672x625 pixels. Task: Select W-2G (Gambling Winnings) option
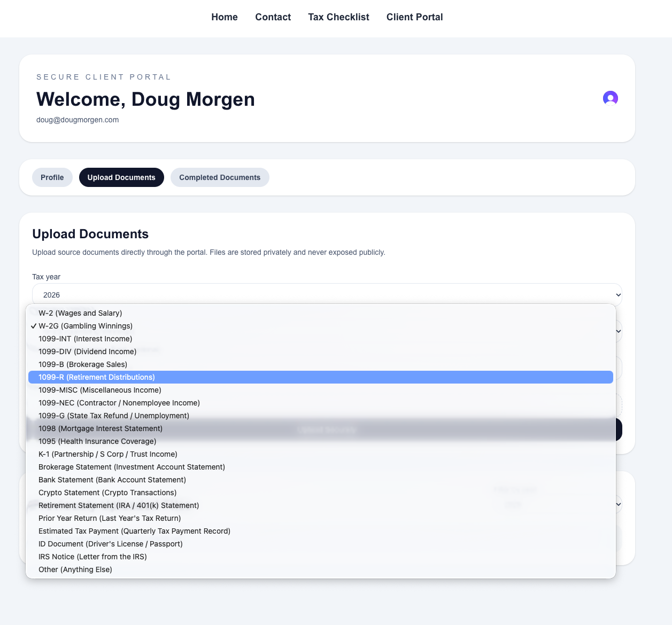[321, 326]
